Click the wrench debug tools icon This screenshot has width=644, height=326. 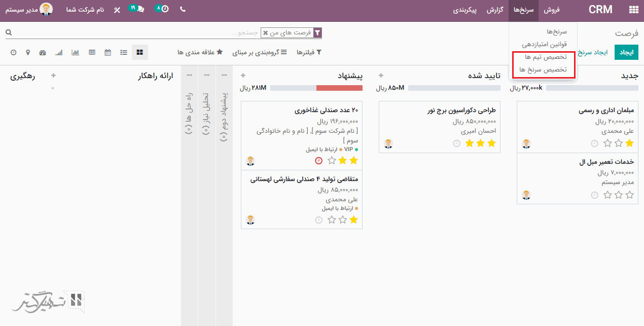(x=117, y=10)
